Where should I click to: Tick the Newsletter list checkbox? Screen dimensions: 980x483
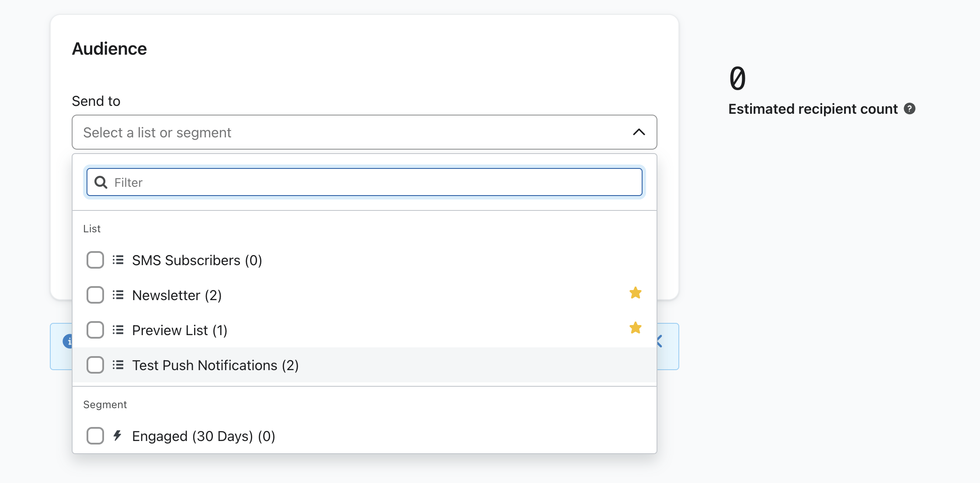tap(95, 295)
